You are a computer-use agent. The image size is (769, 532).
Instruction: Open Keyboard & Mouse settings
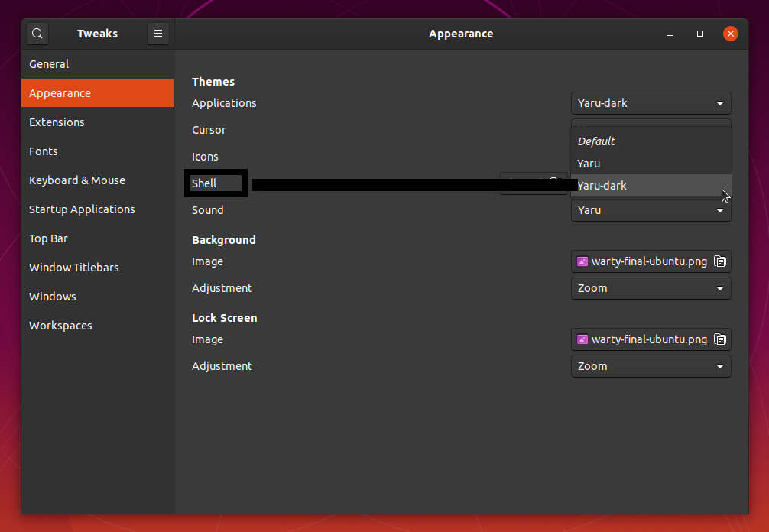point(77,180)
